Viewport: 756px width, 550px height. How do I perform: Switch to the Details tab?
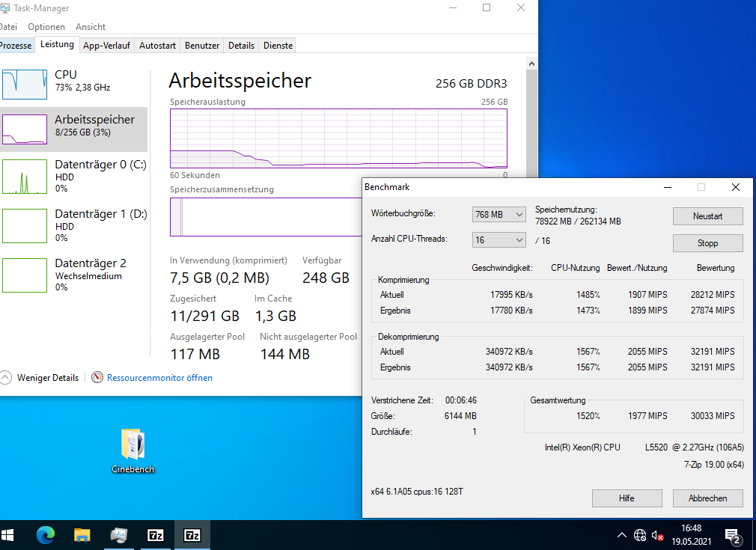click(241, 46)
